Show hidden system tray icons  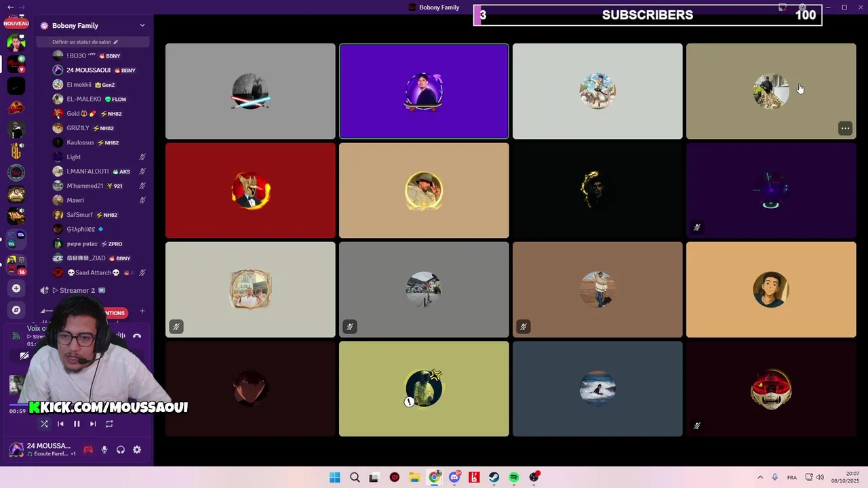tap(760, 477)
